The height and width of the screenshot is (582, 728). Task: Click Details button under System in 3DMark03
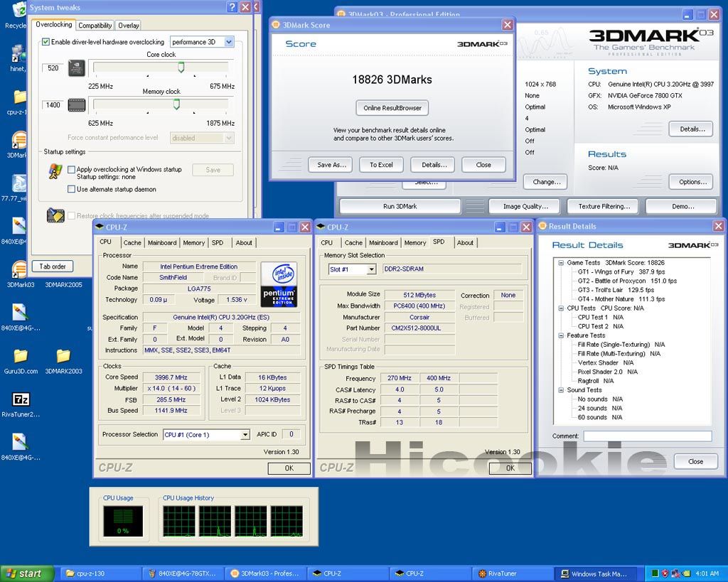[x=691, y=129]
